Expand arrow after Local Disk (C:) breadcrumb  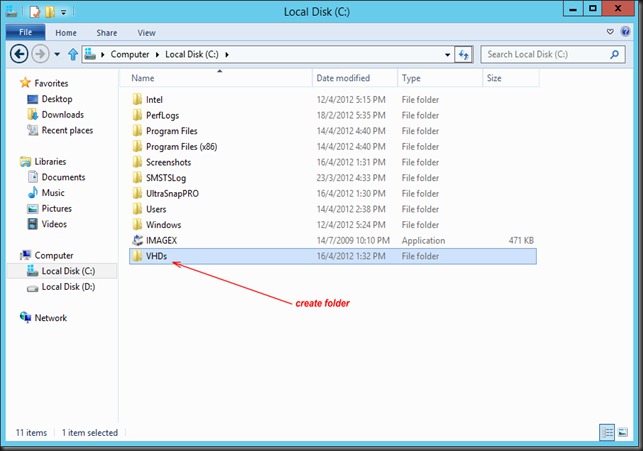(227, 55)
